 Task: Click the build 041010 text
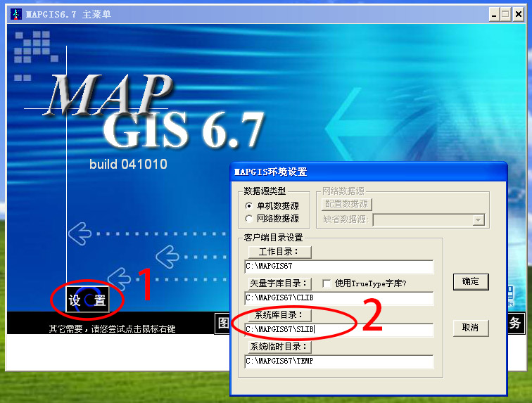pyautogui.click(x=128, y=164)
